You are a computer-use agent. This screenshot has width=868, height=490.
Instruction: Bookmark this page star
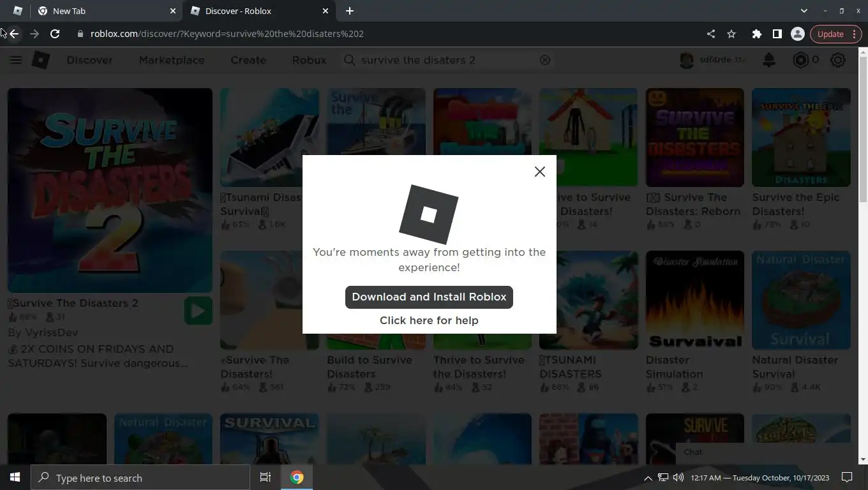(731, 34)
